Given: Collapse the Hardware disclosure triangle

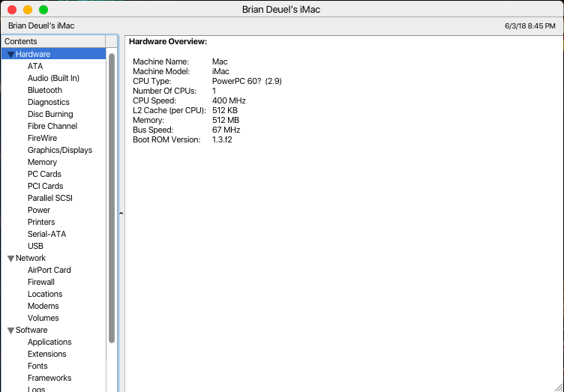Looking at the screenshot, I should click(10, 55).
